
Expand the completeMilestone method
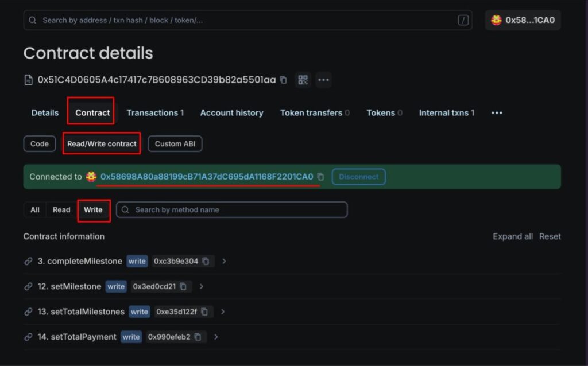point(224,261)
